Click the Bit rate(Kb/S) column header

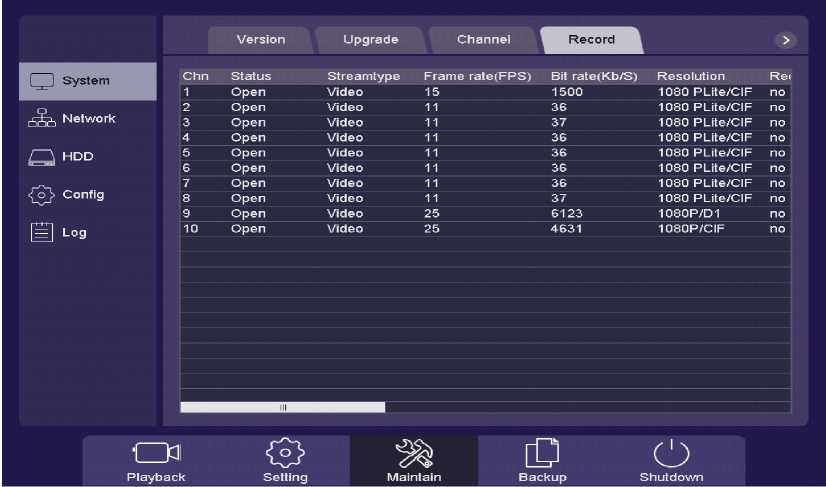point(593,76)
